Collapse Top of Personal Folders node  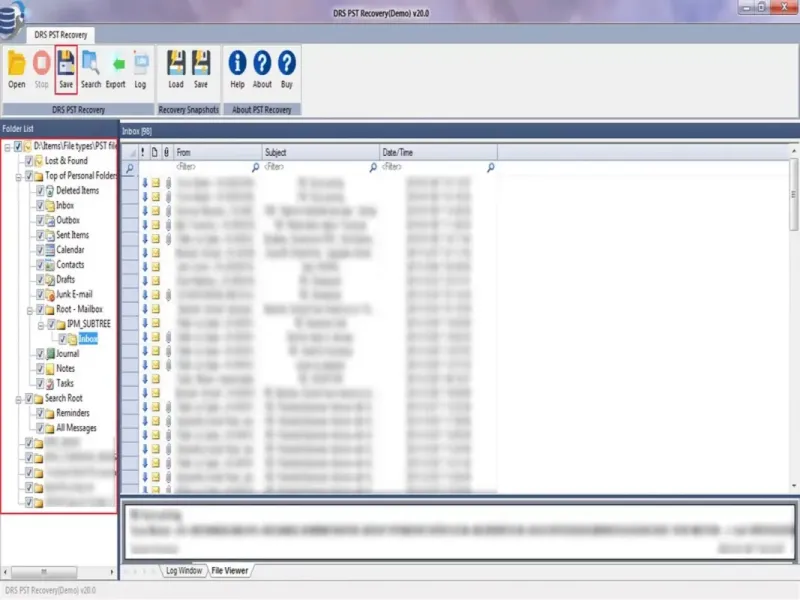18,177
